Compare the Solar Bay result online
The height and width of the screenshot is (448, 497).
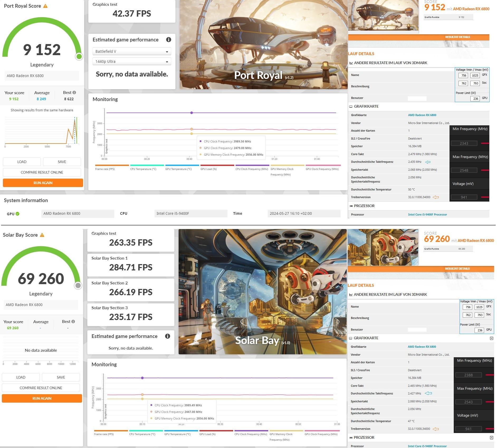click(41, 388)
